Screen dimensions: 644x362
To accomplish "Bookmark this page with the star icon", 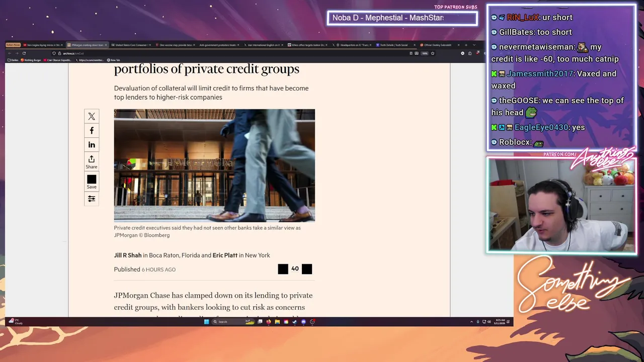I will pyautogui.click(x=433, y=53).
